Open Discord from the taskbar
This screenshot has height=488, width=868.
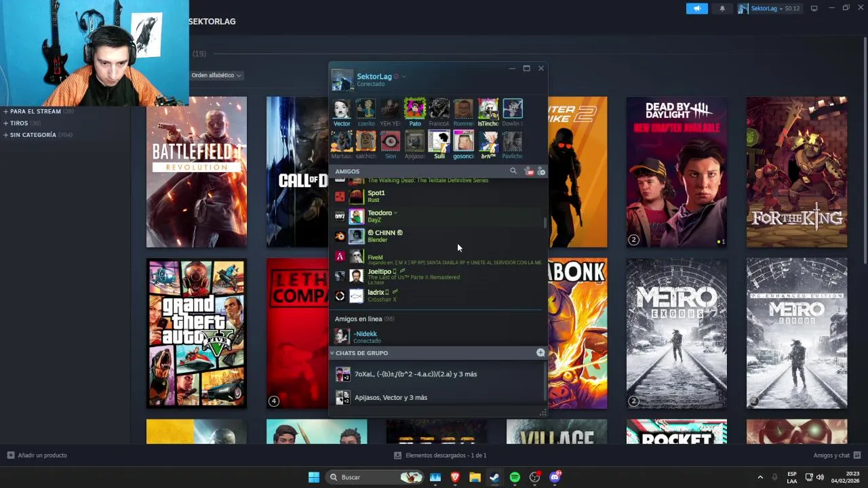pos(555,477)
